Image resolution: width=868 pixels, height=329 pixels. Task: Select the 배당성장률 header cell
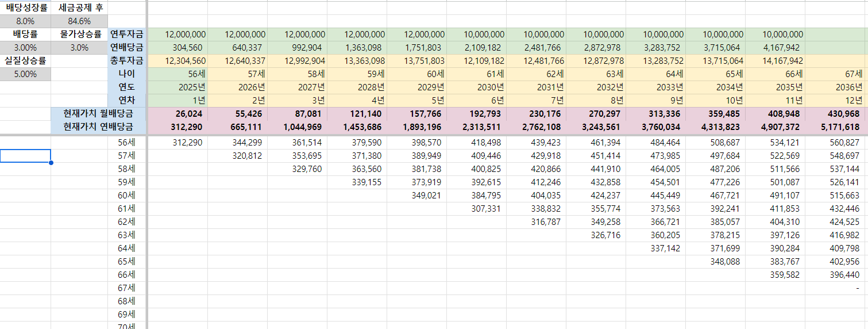25,7
